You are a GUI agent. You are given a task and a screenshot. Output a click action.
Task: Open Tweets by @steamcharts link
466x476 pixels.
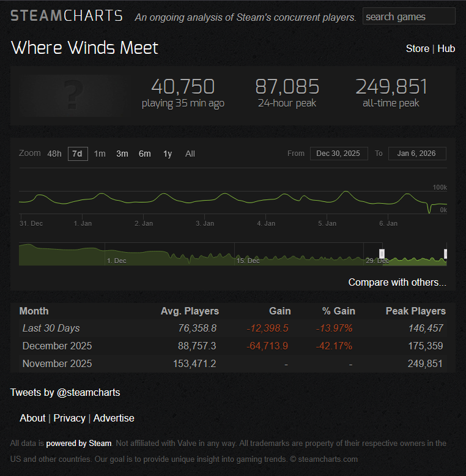[x=65, y=393]
